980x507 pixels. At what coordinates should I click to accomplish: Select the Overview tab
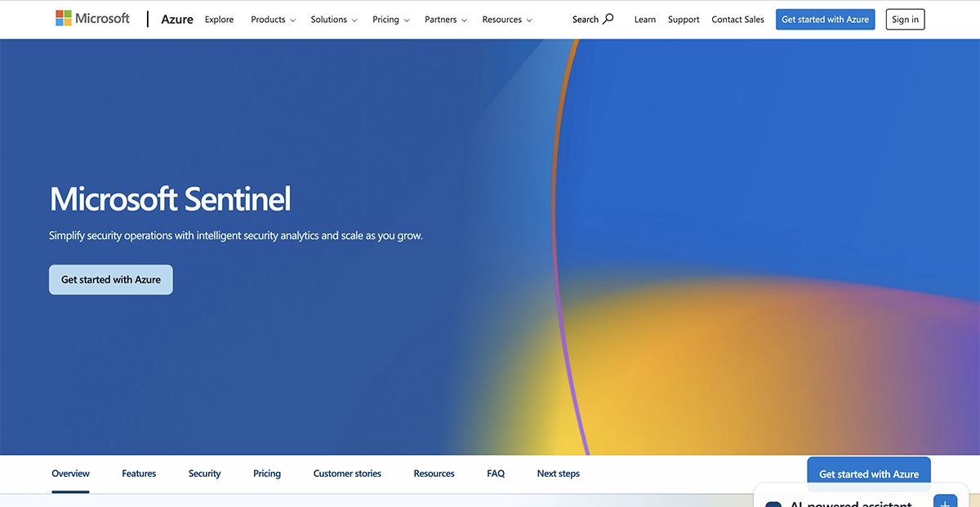tap(70, 474)
